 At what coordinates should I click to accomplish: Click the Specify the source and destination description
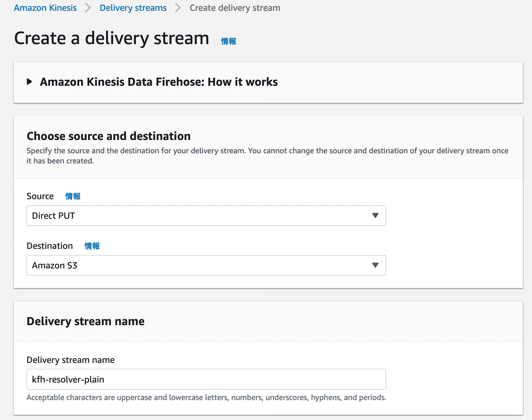(267, 156)
